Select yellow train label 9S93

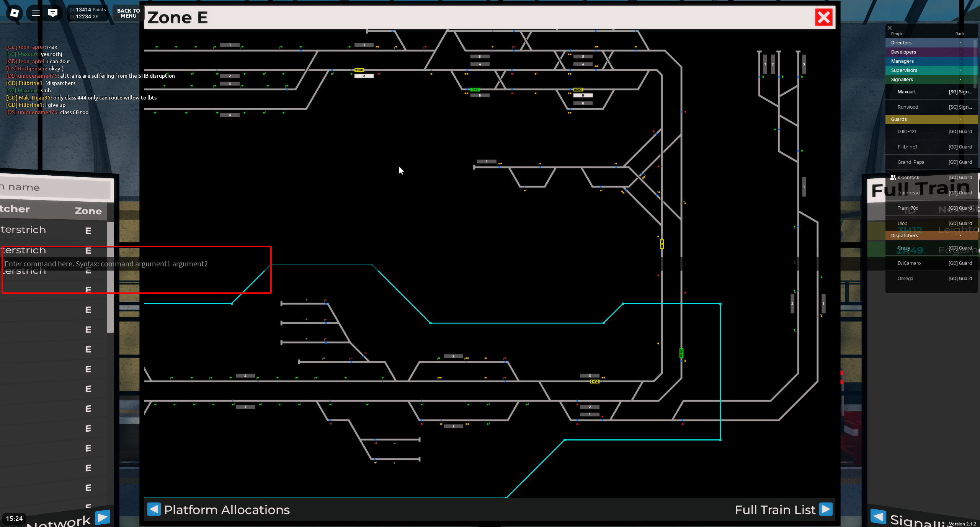tap(578, 90)
